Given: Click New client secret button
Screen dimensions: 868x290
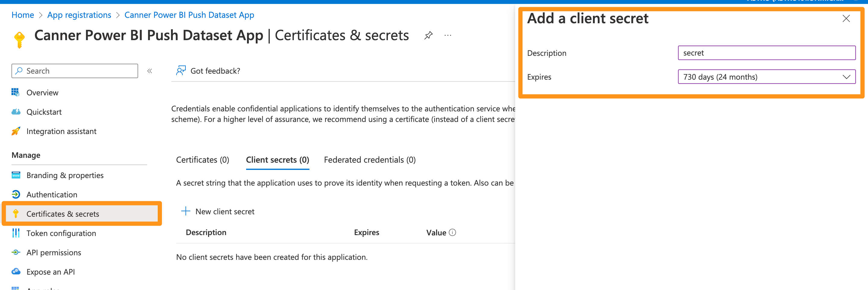Looking at the screenshot, I should [218, 212].
